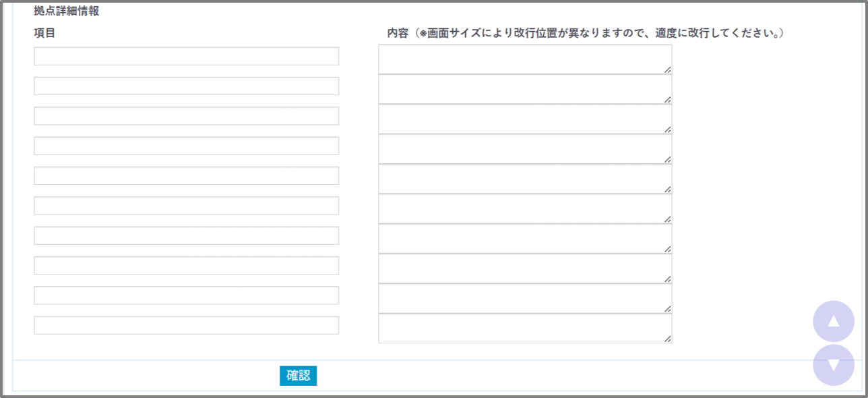Click into the third 内容 textarea
This screenshot has width=868, height=398.
525,119
